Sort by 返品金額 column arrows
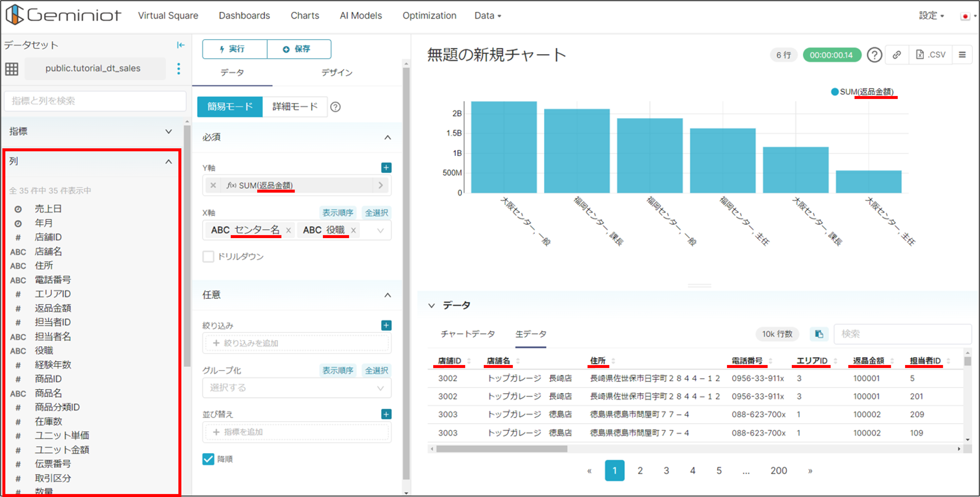This screenshot has width=980, height=497. click(x=892, y=361)
